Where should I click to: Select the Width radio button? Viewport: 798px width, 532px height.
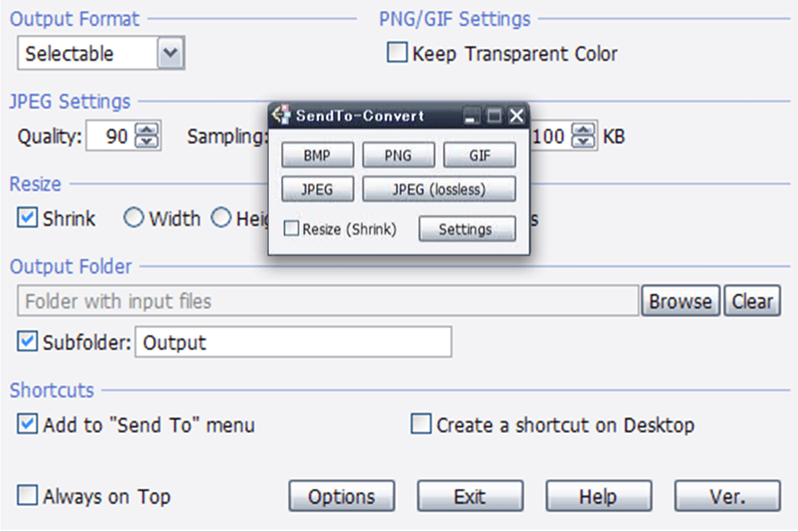pyautogui.click(x=133, y=218)
